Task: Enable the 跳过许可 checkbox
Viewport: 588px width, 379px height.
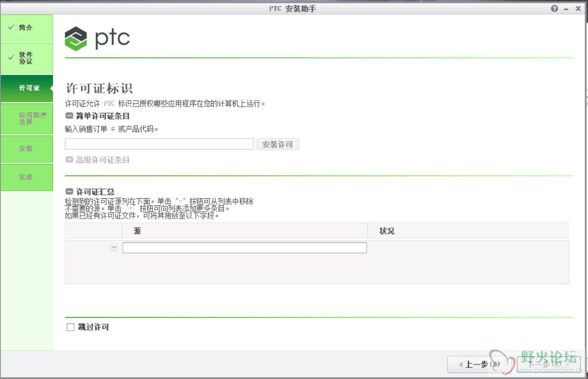Action: click(71, 327)
